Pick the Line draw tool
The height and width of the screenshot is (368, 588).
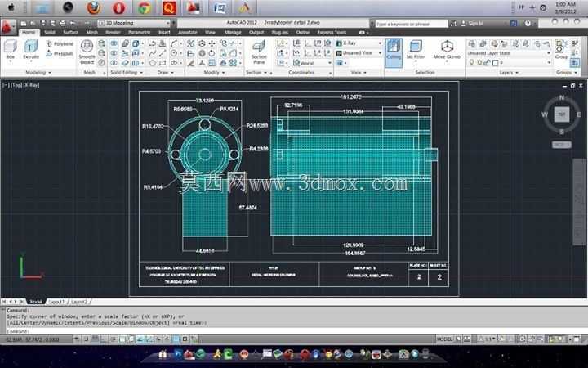point(163,53)
